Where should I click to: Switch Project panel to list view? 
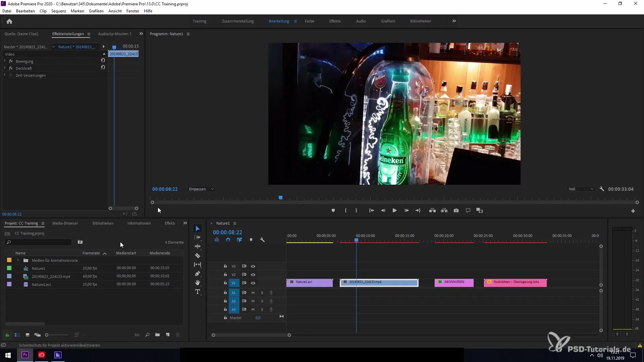click(17, 335)
